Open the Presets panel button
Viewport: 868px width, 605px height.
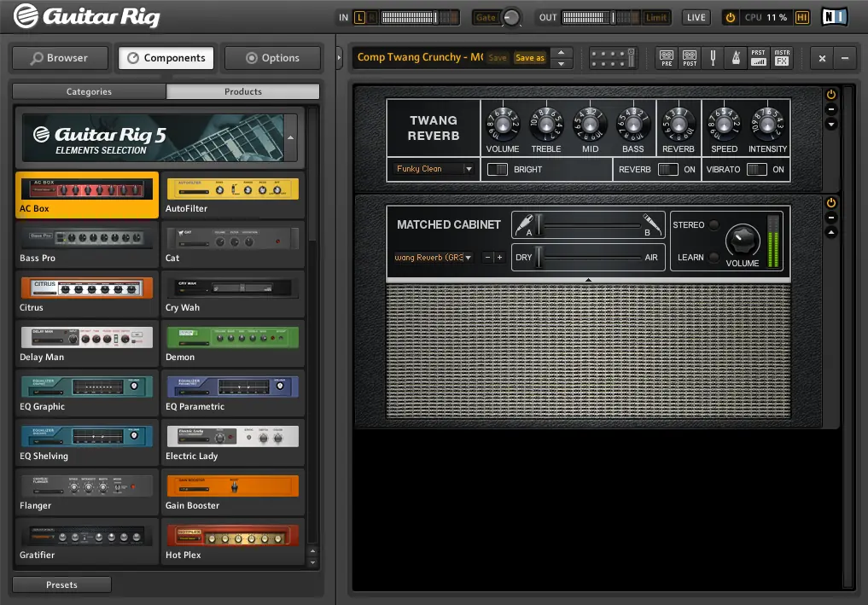coord(61,585)
